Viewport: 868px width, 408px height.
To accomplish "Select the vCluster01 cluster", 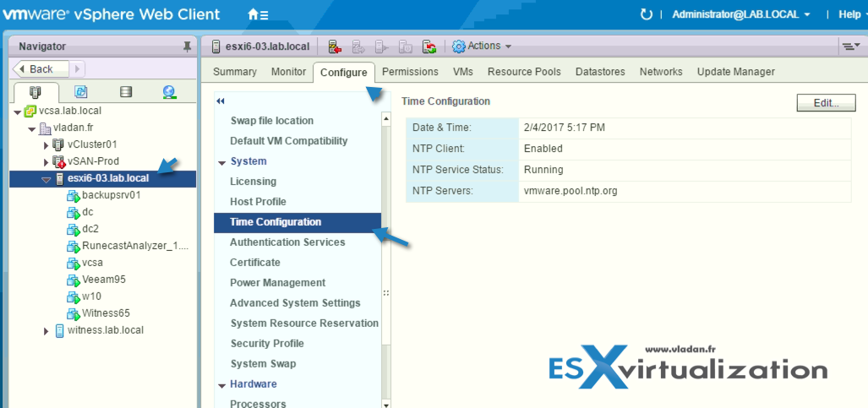I will click(92, 144).
